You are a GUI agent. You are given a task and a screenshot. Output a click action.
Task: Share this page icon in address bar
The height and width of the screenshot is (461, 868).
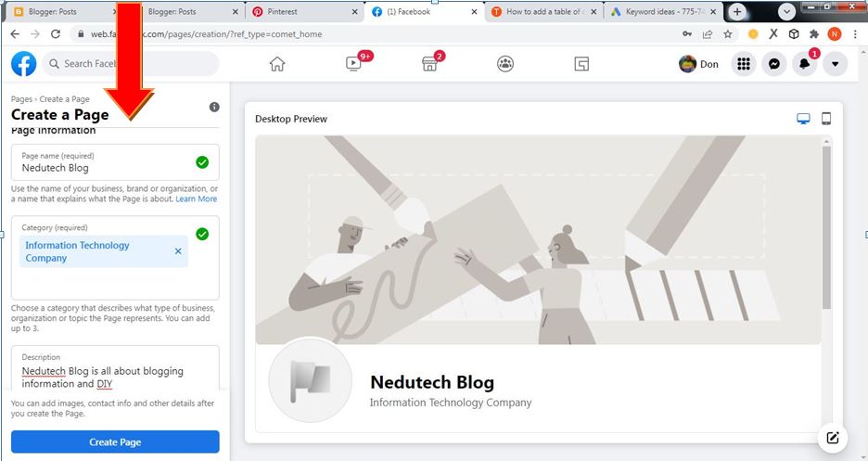[x=708, y=34]
